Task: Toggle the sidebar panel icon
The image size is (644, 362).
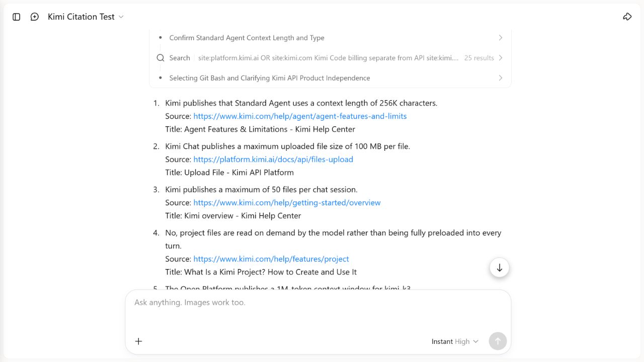Action: click(x=17, y=17)
